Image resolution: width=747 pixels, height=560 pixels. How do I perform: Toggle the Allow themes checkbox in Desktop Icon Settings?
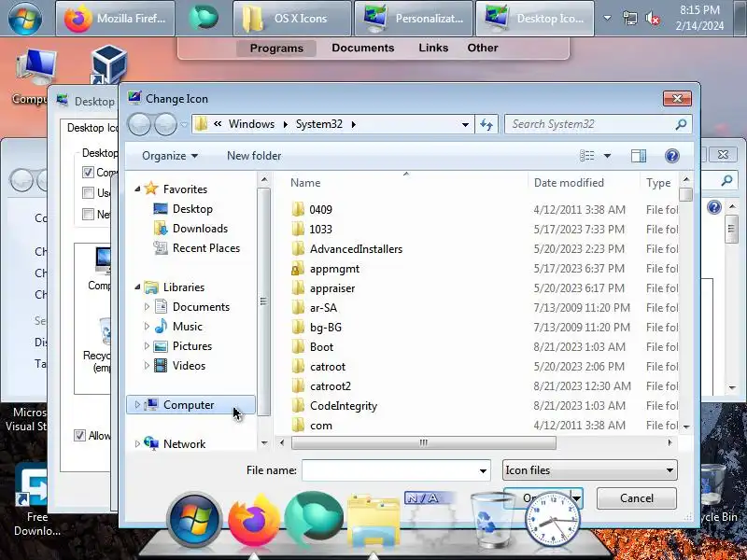(79, 435)
